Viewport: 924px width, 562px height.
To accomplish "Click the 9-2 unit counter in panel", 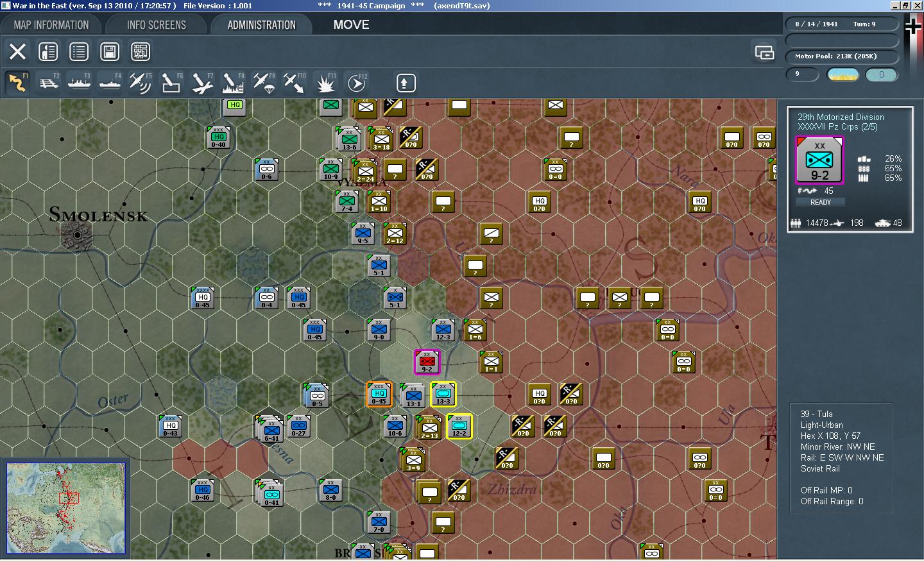I will [819, 160].
